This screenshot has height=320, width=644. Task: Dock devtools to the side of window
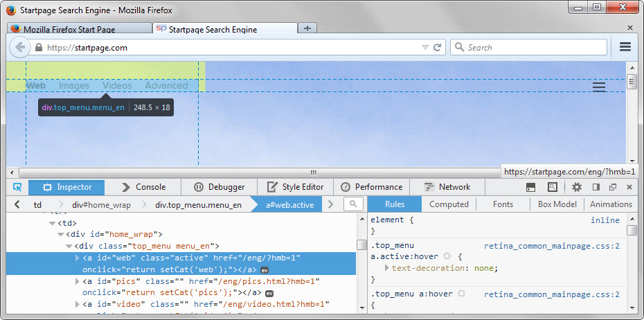click(x=596, y=187)
